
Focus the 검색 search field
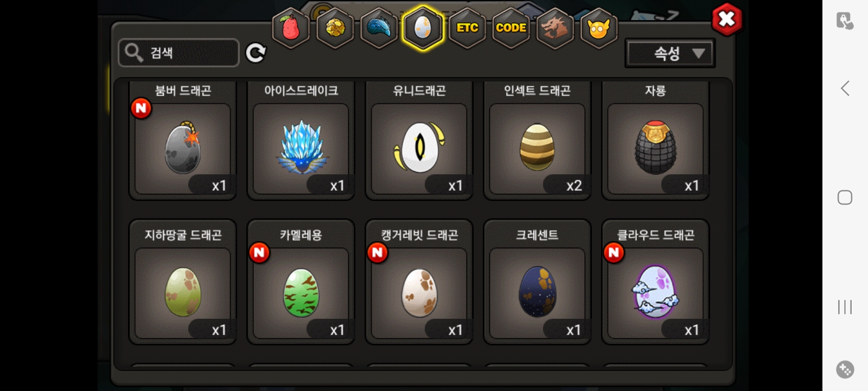[178, 53]
